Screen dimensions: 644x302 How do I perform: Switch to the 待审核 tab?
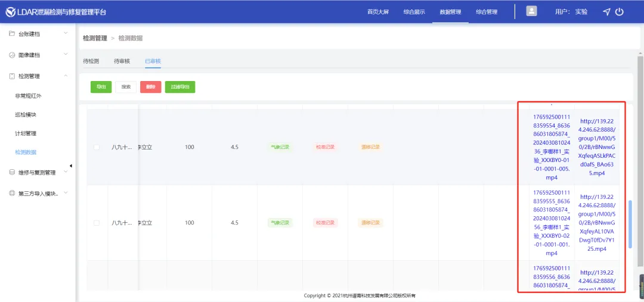(x=122, y=61)
